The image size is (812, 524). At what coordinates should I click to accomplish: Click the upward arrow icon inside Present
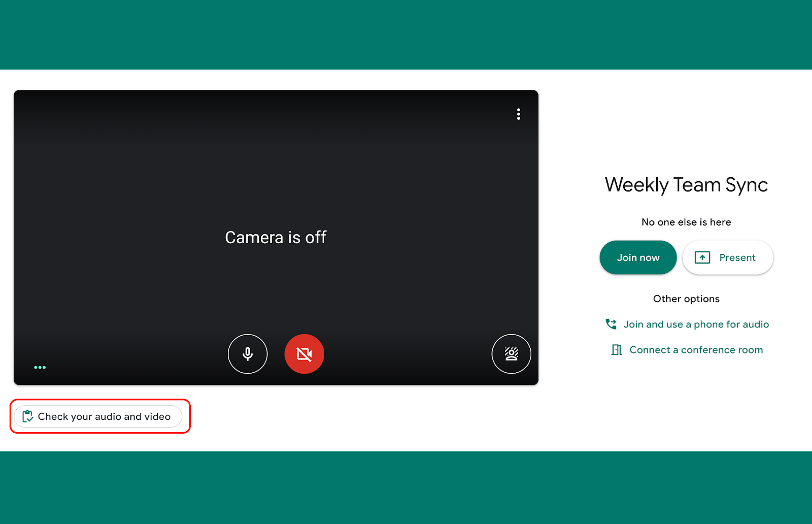pos(702,257)
